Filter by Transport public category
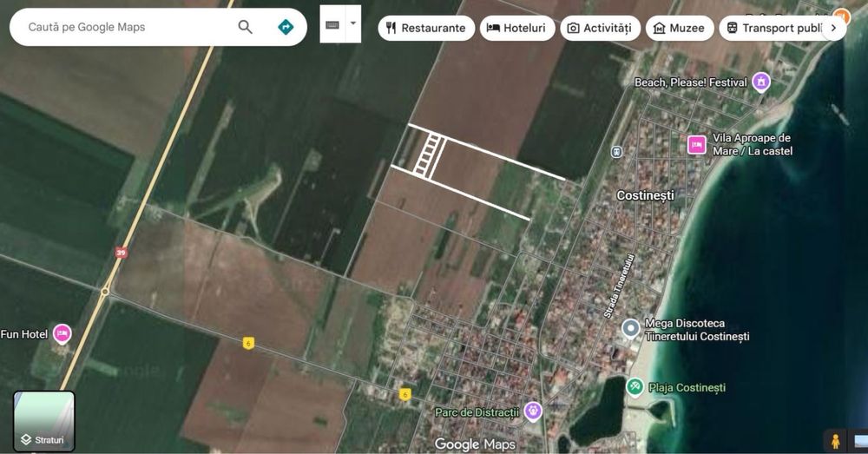 (774, 28)
